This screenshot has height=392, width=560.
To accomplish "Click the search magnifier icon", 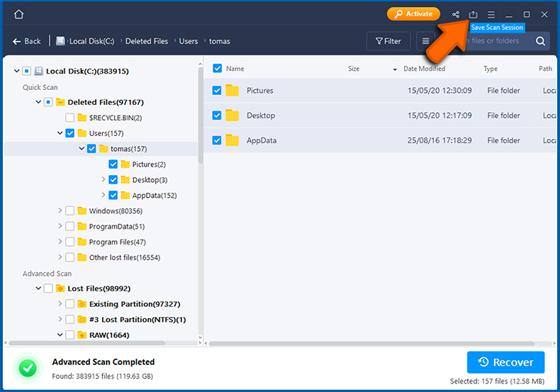I will tap(540, 41).
